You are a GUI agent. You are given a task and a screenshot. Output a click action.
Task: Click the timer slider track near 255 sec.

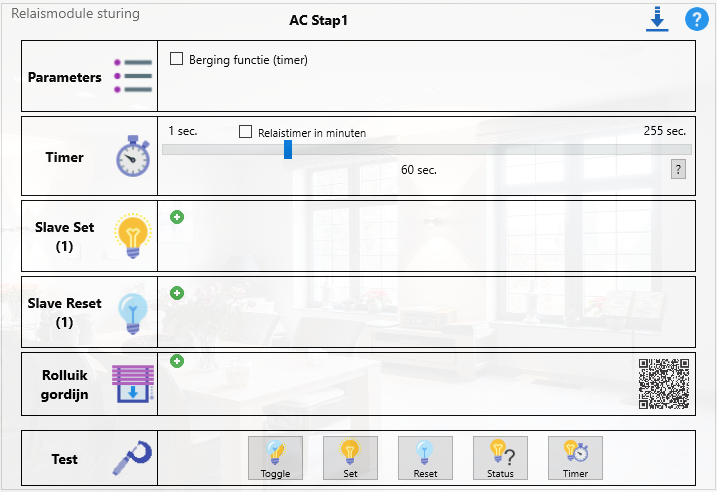click(684, 150)
